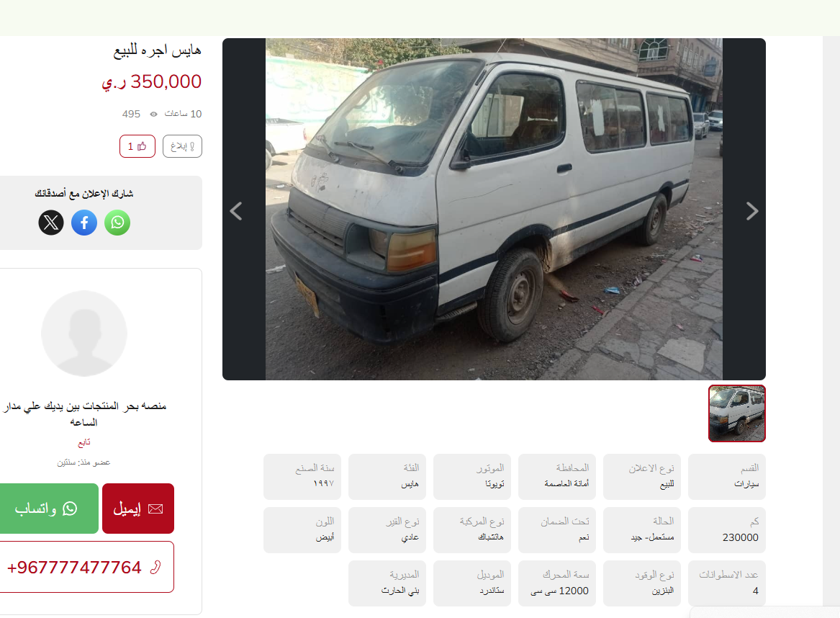Send an email with the إيميل button
The image size is (840, 618).
coord(138,509)
